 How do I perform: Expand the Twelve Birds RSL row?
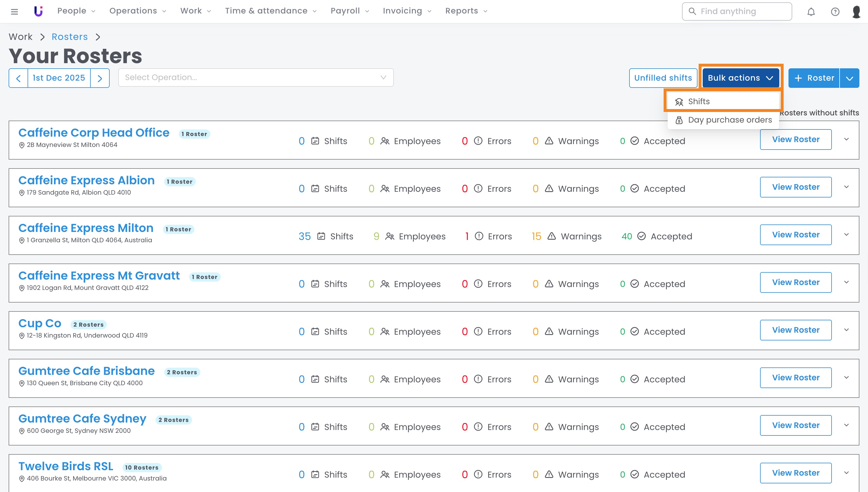(846, 473)
